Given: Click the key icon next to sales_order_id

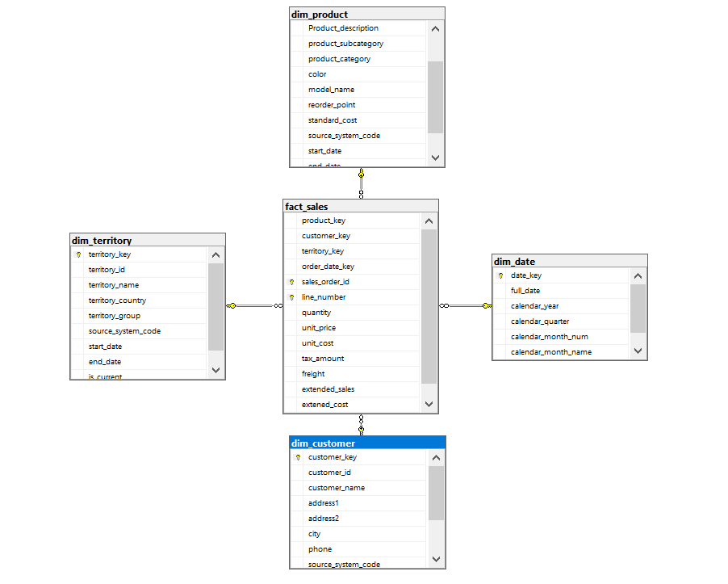Looking at the screenshot, I should [x=291, y=281].
